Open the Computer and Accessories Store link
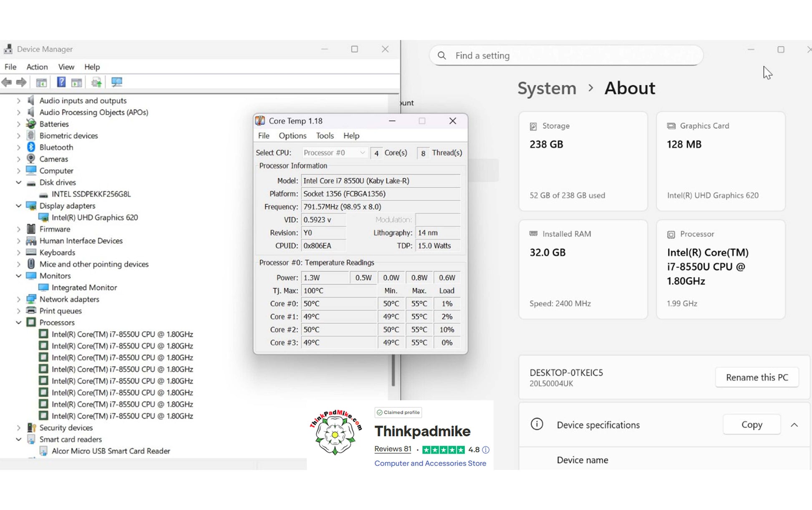The width and height of the screenshot is (812, 510). (430, 463)
